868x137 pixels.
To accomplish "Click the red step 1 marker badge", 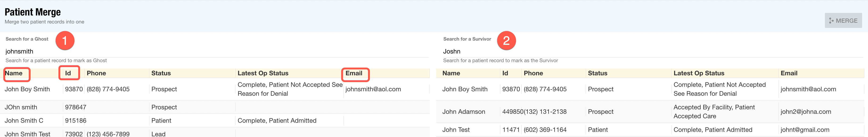I will click(65, 41).
